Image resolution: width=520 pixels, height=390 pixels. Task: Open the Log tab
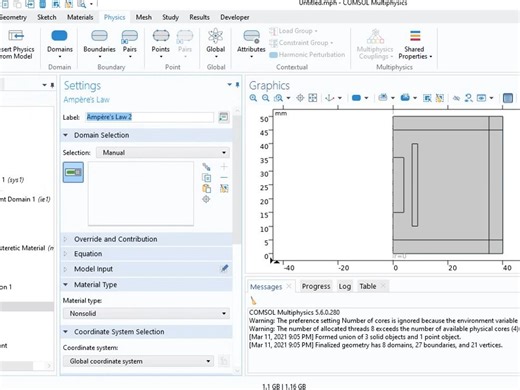[345, 286]
